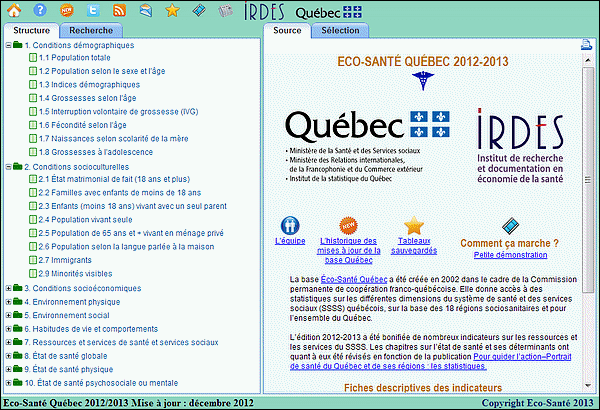The height and width of the screenshot is (410, 600).
Task: Open the Help question mark icon
Action: click(x=40, y=10)
